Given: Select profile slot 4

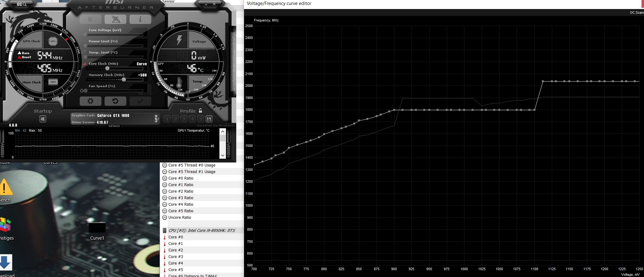Looking at the screenshot, I should click(192, 119).
